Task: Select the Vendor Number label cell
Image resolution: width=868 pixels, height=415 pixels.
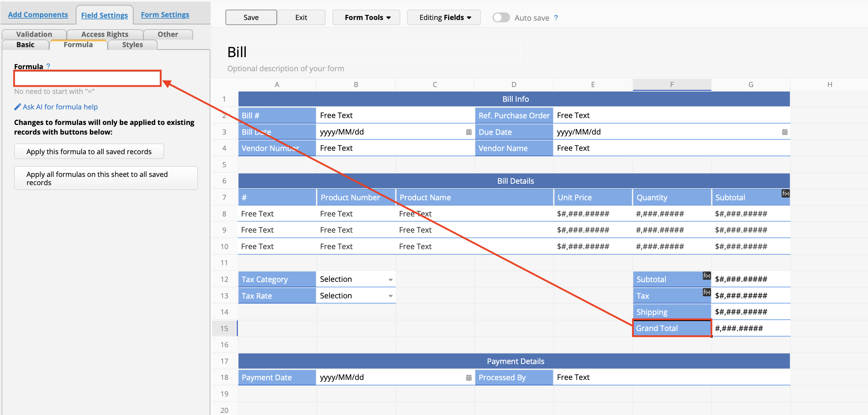Action: click(x=277, y=148)
